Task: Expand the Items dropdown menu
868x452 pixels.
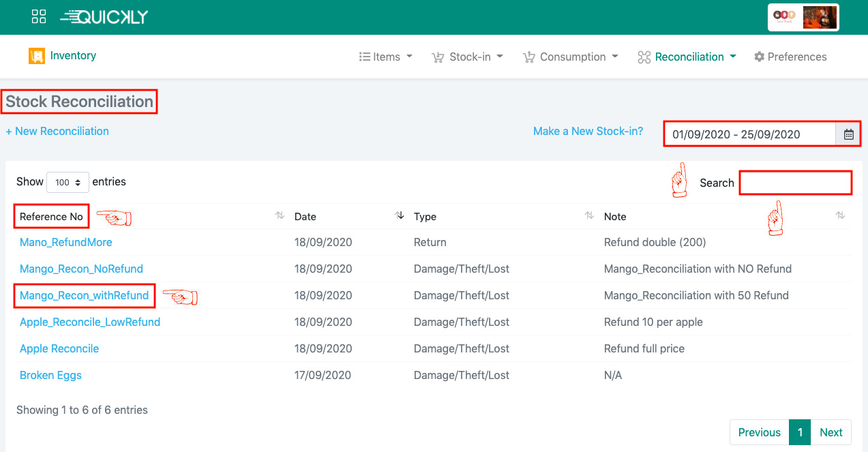Action: point(386,57)
